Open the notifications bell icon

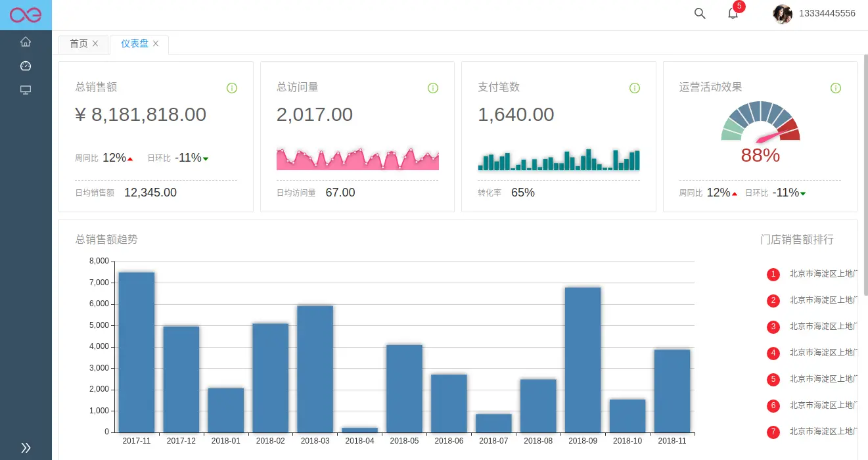point(733,13)
